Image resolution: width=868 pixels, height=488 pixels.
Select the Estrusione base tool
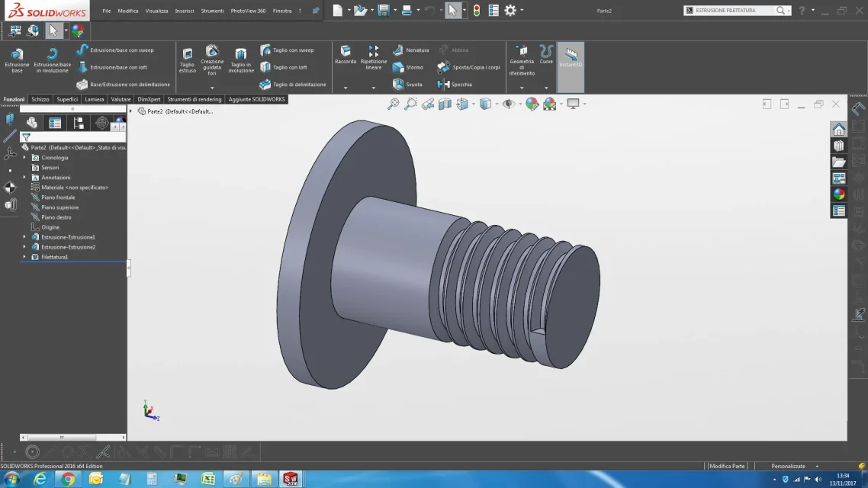pyautogui.click(x=17, y=59)
